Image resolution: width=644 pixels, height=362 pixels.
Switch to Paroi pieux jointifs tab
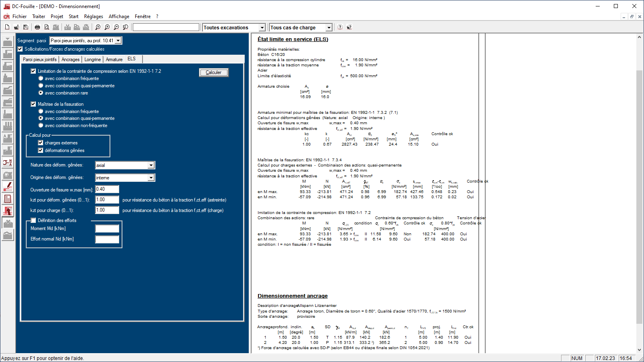[x=40, y=60]
